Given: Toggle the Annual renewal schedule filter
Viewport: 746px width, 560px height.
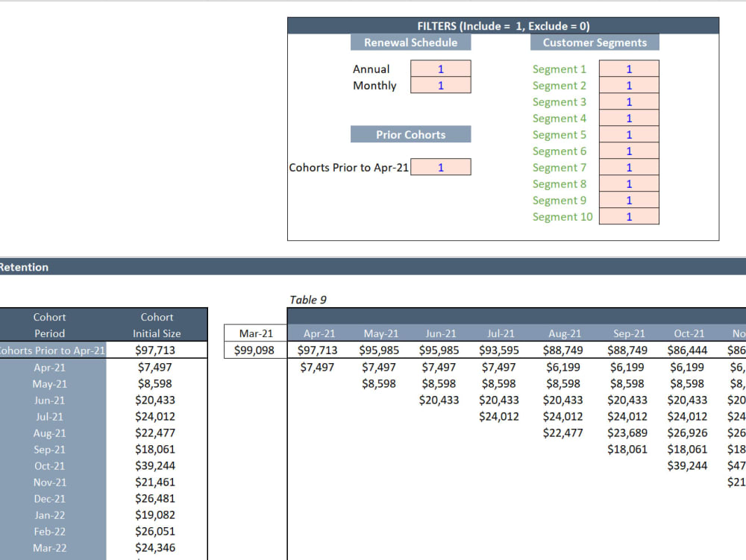Looking at the screenshot, I should click(x=440, y=69).
